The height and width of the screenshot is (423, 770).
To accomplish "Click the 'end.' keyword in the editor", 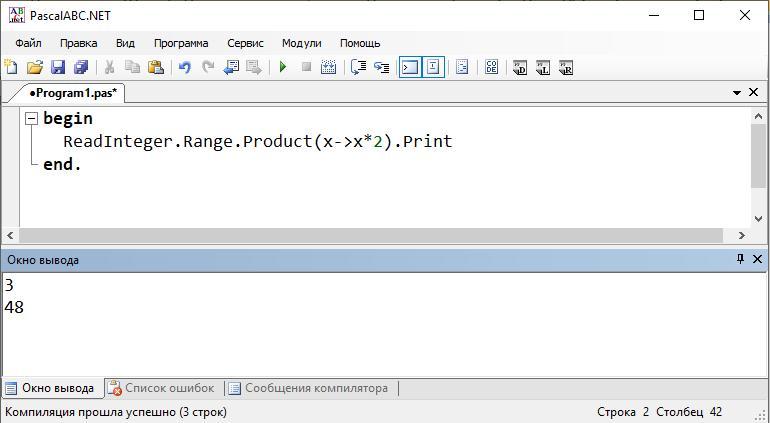I will point(62,165).
